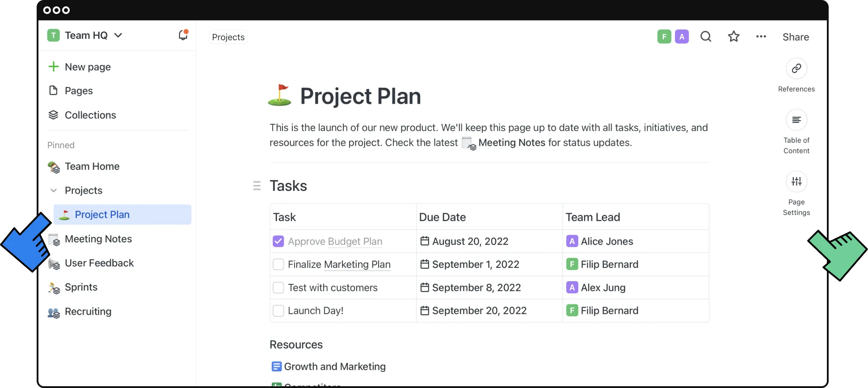The height and width of the screenshot is (388, 868).
Task: Click the Tasks block drag handle
Action: [257, 186]
